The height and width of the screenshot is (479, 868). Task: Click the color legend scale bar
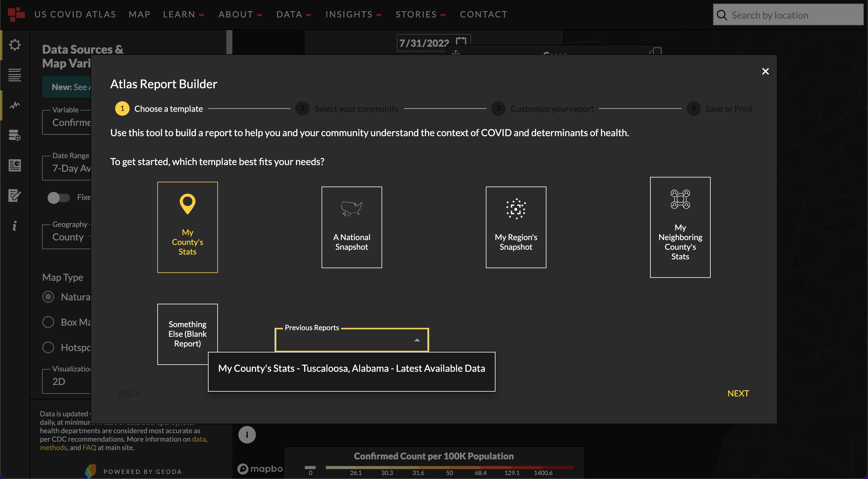pos(449,467)
